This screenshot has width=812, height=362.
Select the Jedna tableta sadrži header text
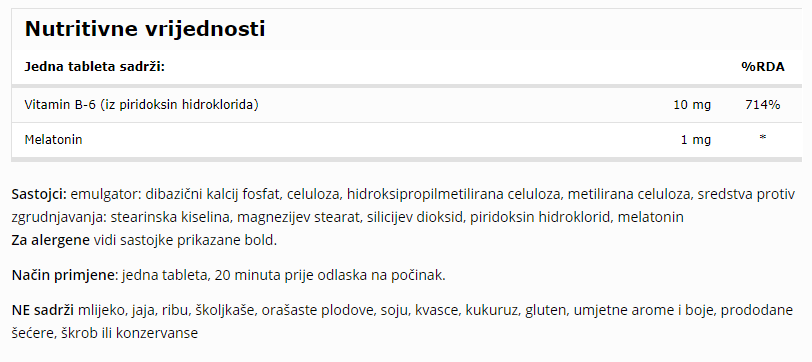(94, 67)
